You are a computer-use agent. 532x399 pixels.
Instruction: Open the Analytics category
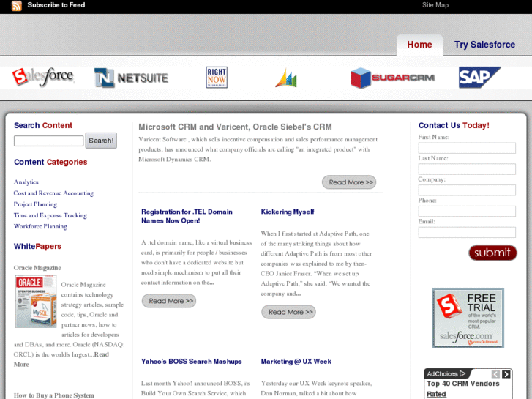pyautogui.click(x=26, y=182)
